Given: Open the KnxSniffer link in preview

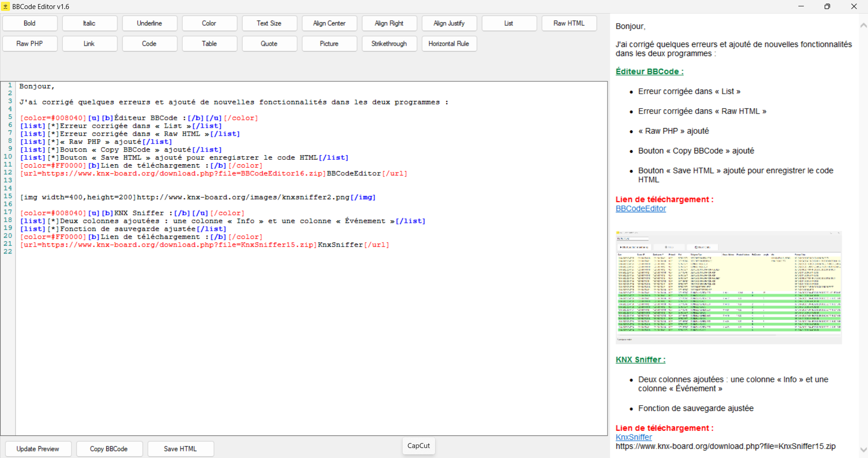Looking at the screenshot, I should [634, 437].
